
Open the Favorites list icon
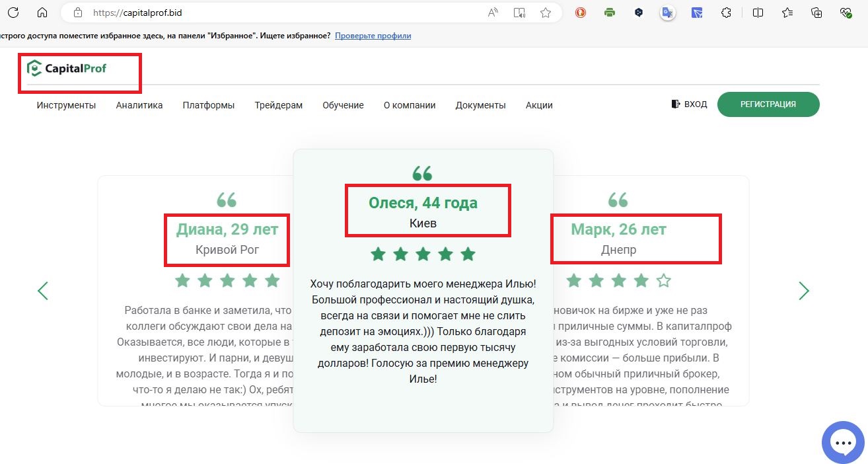click(787, 13)
